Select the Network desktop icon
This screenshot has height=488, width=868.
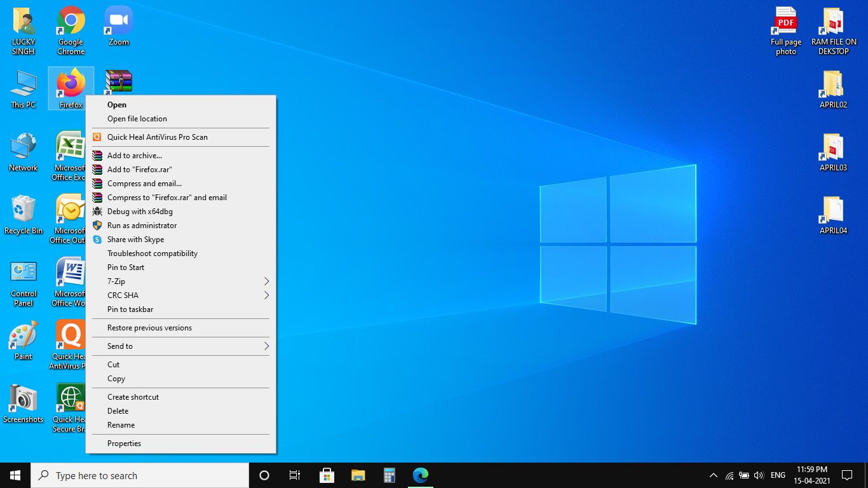point(24,152)
